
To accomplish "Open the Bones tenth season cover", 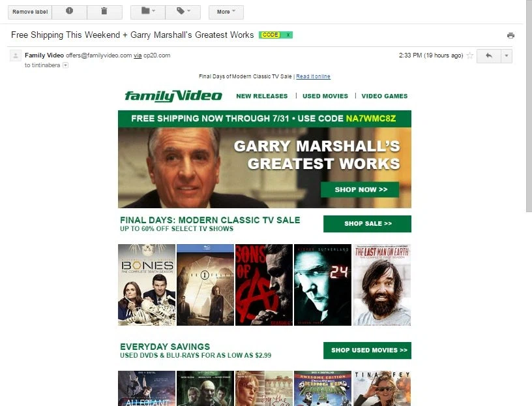I will [x=147, y=285].
